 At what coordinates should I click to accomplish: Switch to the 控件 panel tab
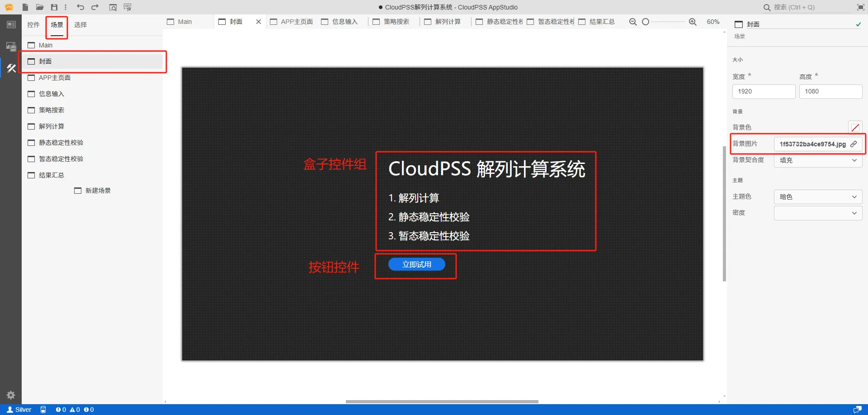[x=33, y=25]
